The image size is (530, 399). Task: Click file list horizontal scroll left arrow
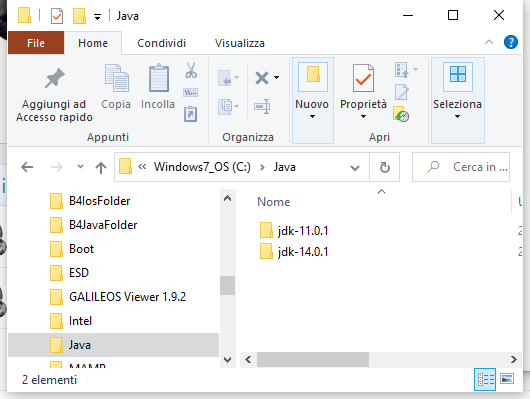coord(248,359)
